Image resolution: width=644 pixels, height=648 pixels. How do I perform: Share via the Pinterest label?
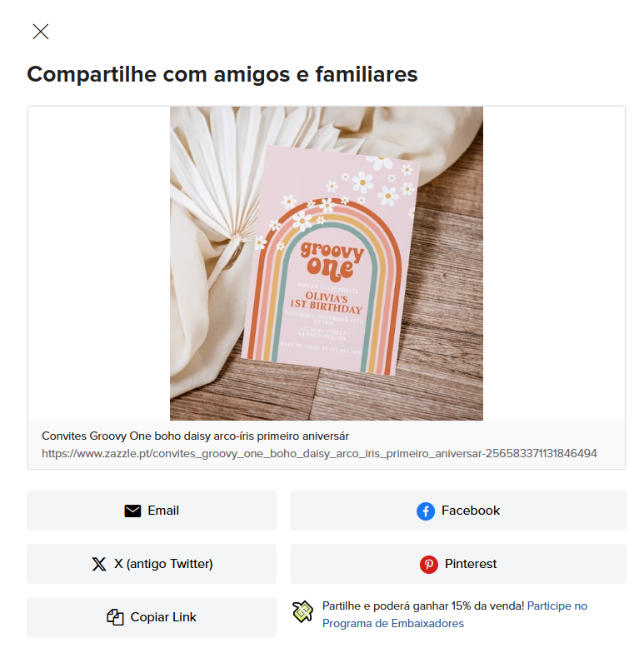pyautogui.click(x=471, y=564)
